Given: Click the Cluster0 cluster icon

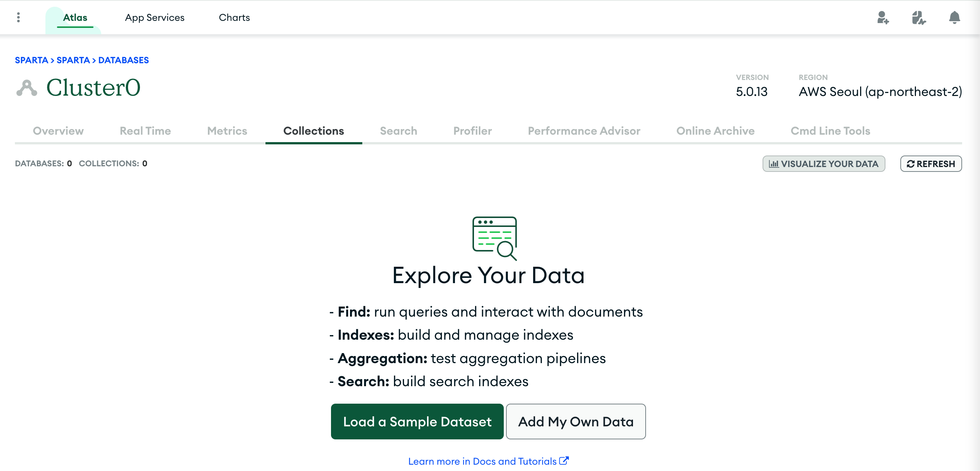Looking at the screenshot, I should click(x=27, y=88).
